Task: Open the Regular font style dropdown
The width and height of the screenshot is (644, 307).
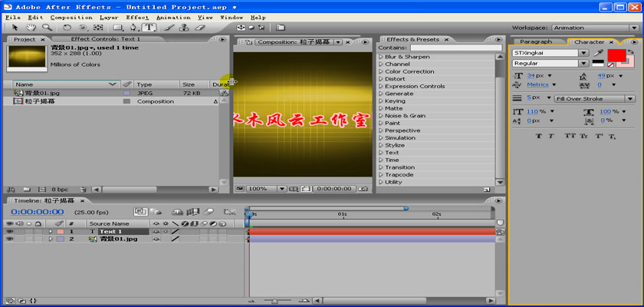Action: (x=583, y=63)
